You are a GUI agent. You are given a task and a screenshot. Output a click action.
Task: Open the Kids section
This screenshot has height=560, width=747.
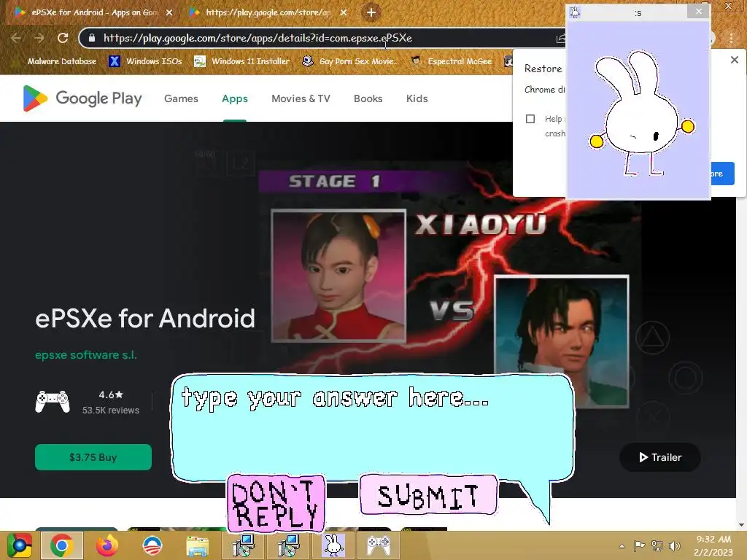tap(417, 98)
